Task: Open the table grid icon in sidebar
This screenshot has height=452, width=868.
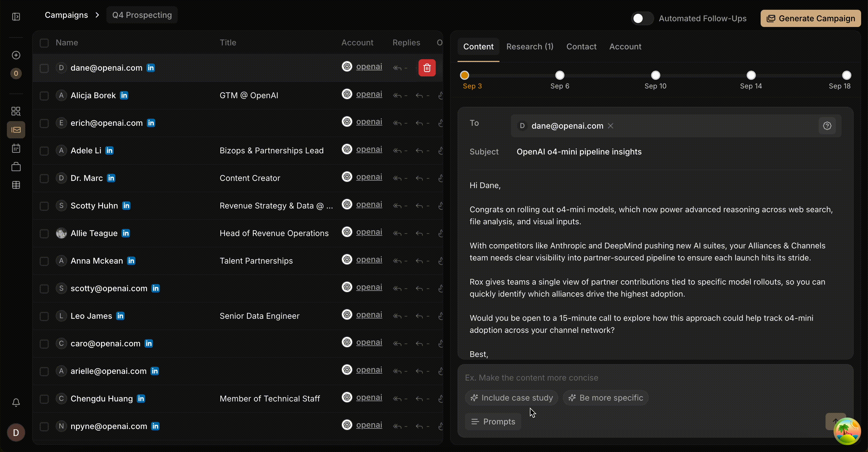Action: pos(16,185)
